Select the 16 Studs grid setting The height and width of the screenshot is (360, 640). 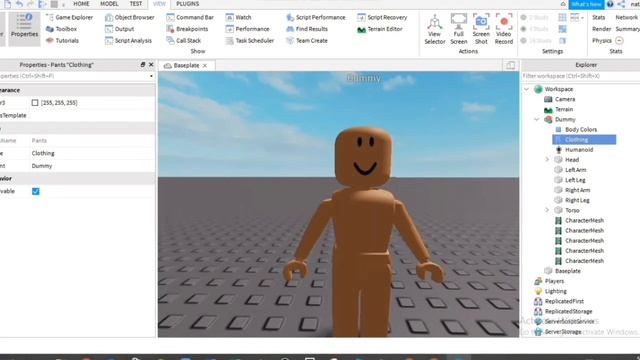coord(536,40)
